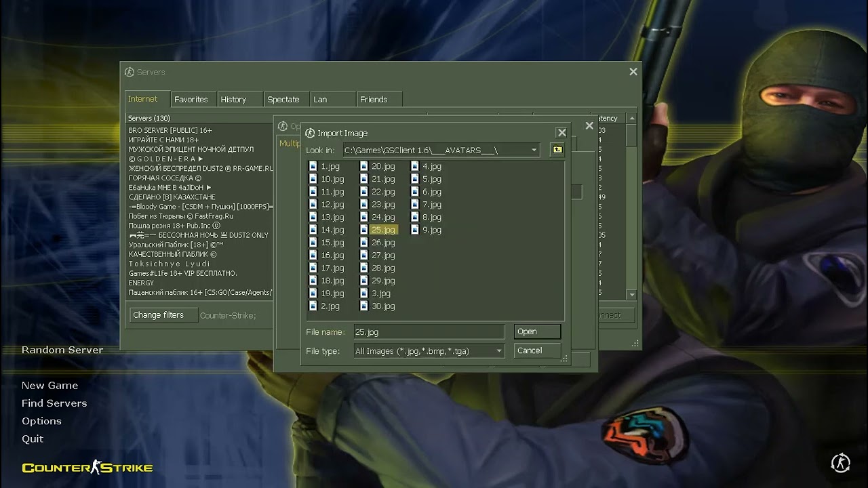Click the file icon beside 4.jpg
Viewport: 868px width, 488px height.
[x=414, y=166]
